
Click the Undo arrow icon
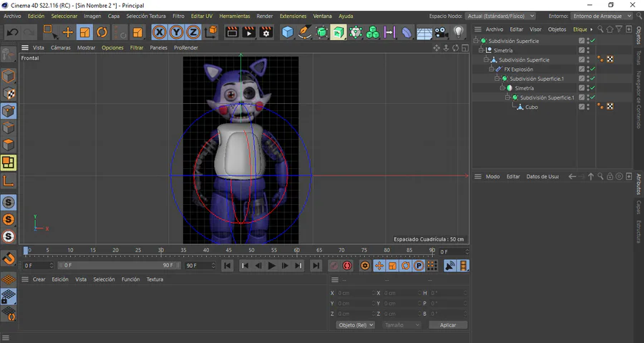coord(12,32)
